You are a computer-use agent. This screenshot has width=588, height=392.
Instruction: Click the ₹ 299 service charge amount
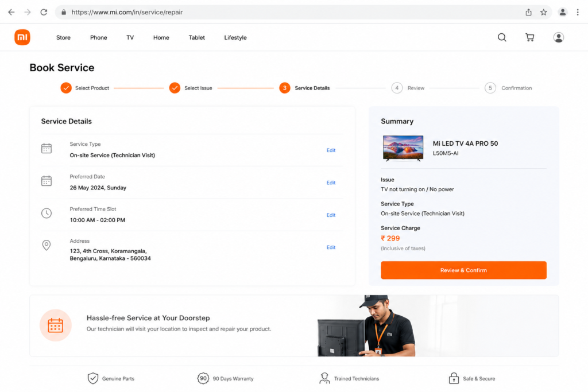coord(390,238)
